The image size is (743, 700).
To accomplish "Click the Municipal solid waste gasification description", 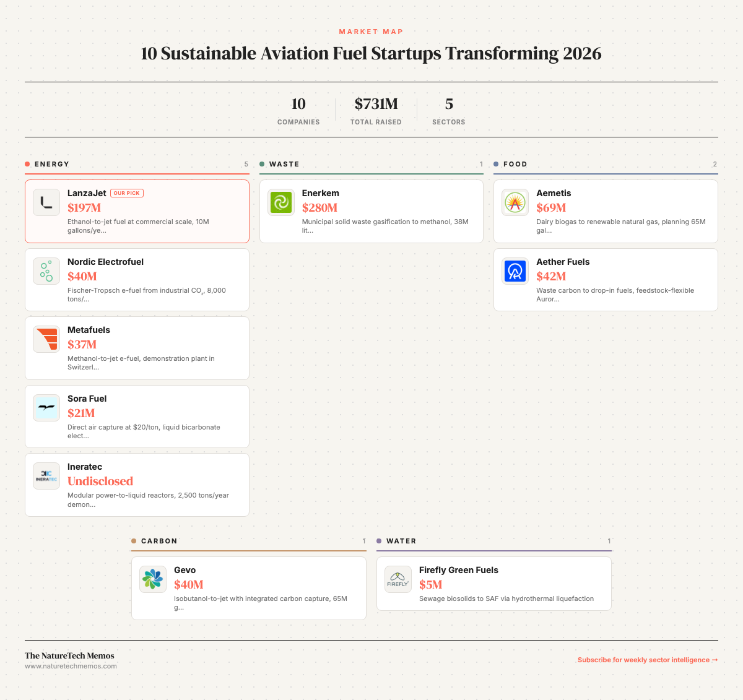I will (x=385, y=226).
